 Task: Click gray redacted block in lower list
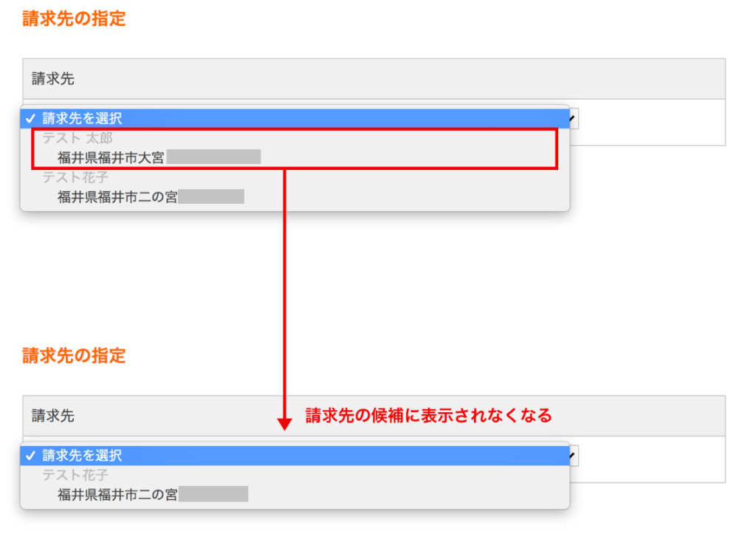click(x=213, y=495)
